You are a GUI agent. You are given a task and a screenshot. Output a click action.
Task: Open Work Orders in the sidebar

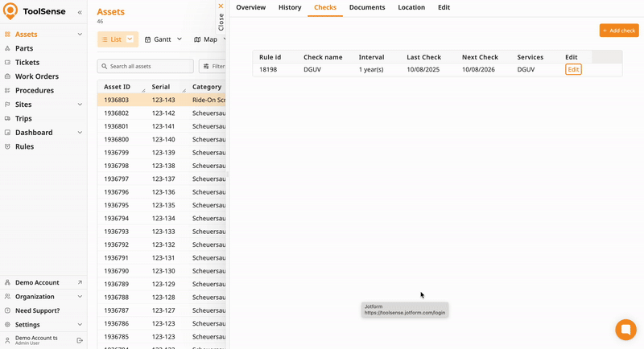37,76
